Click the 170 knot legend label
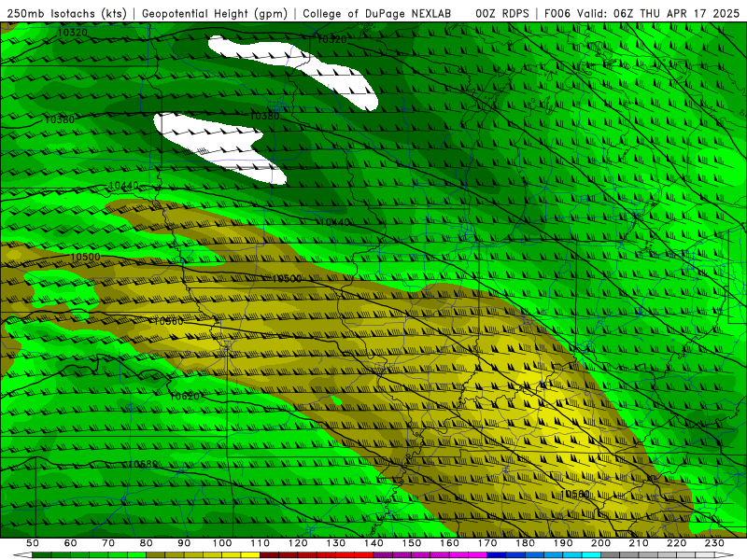 tap(487, 543)
